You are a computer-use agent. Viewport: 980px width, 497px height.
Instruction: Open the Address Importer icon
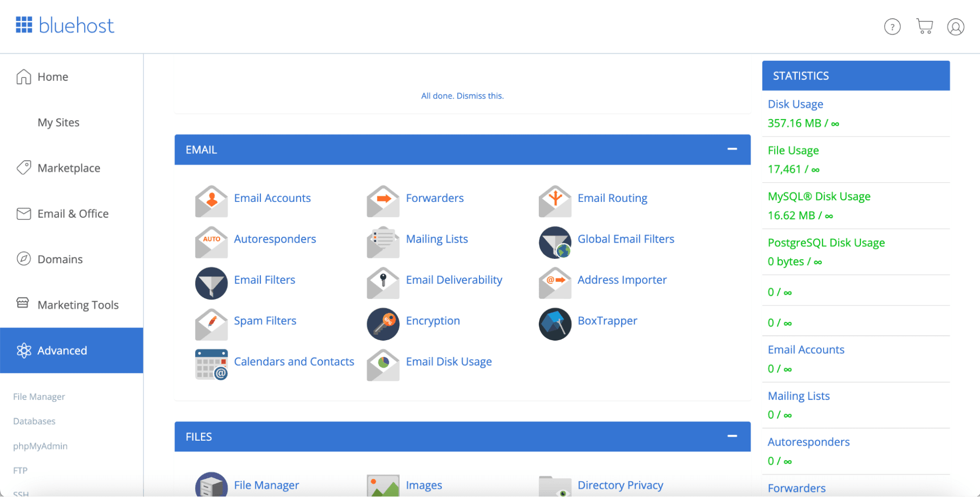[554, 283]
